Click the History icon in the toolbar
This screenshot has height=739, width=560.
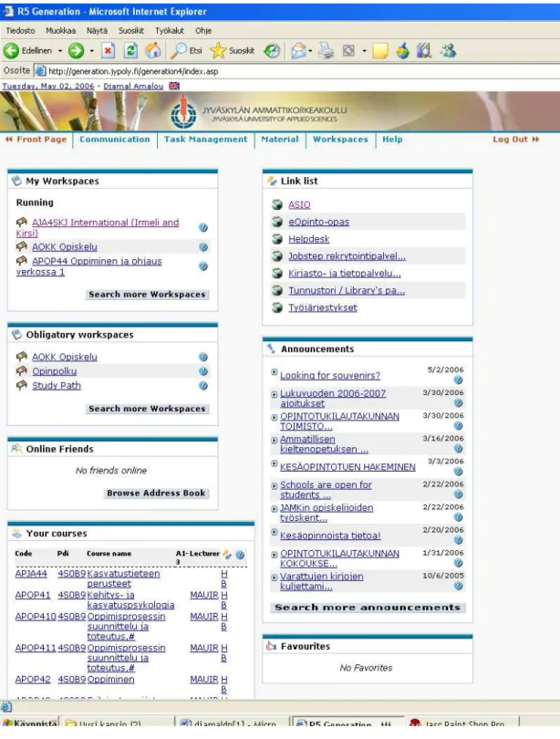(x=272, y=50)
